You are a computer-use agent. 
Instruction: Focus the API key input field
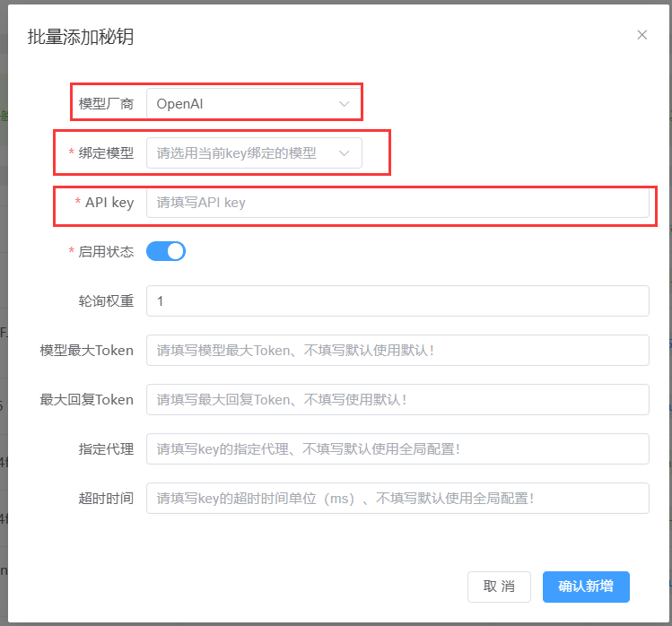(x=397, y=203)
